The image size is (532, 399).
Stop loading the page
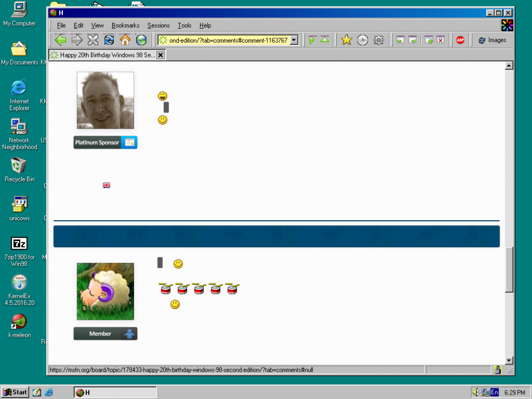[93, 39]
